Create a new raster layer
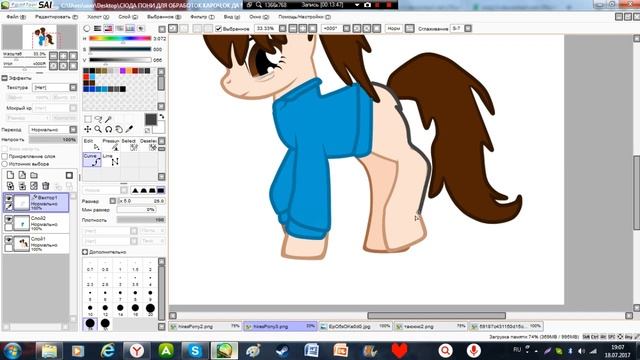 tap(11, 175)
